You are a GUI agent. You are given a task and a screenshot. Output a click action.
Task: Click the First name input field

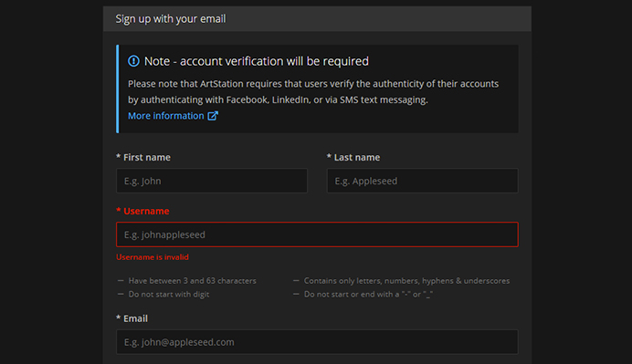(212, 181)
